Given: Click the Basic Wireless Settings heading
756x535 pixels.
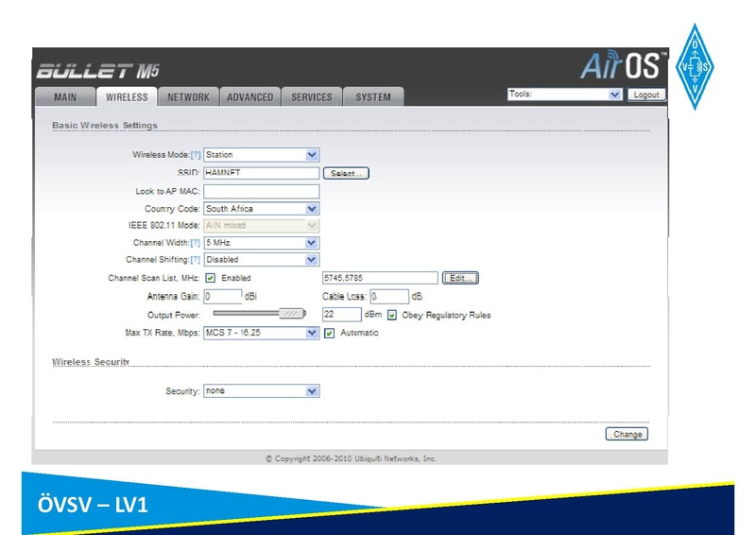Looking at the screenshot, I should pyautogui.click(x=105, y=126).
